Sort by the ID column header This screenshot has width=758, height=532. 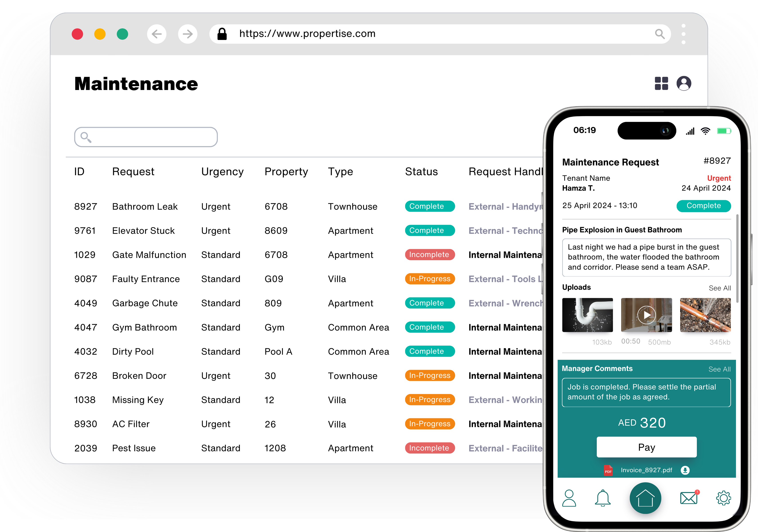pyautogui.click(x=79, y=172)
